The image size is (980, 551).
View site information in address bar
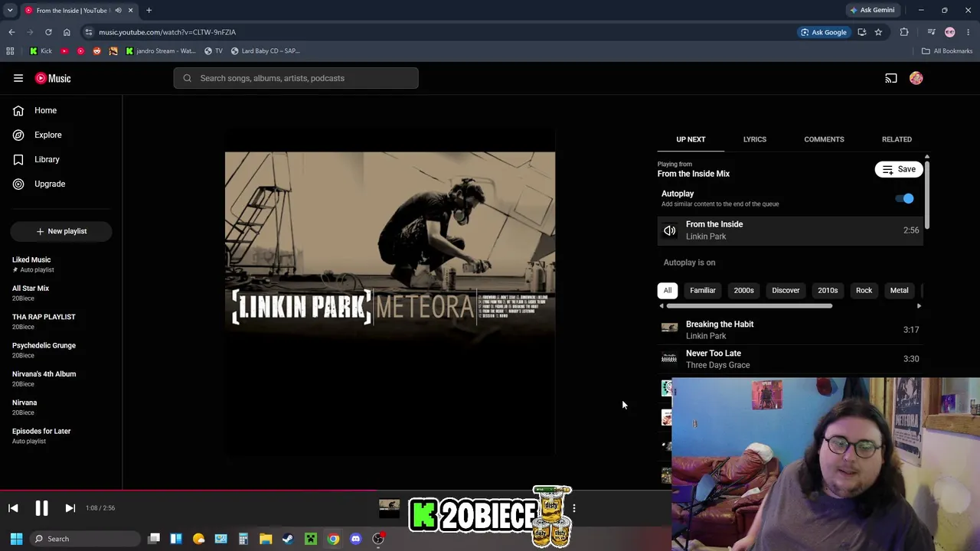(89, 32)
